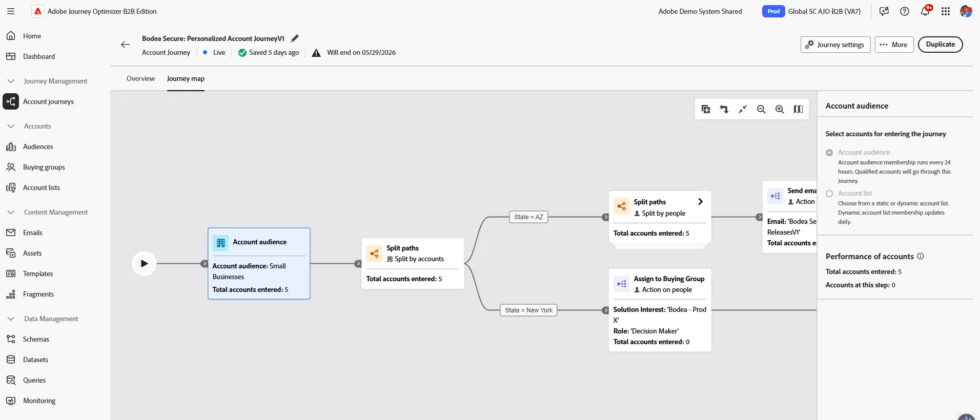Click the user profile avatar

click(x=966, y=11)
